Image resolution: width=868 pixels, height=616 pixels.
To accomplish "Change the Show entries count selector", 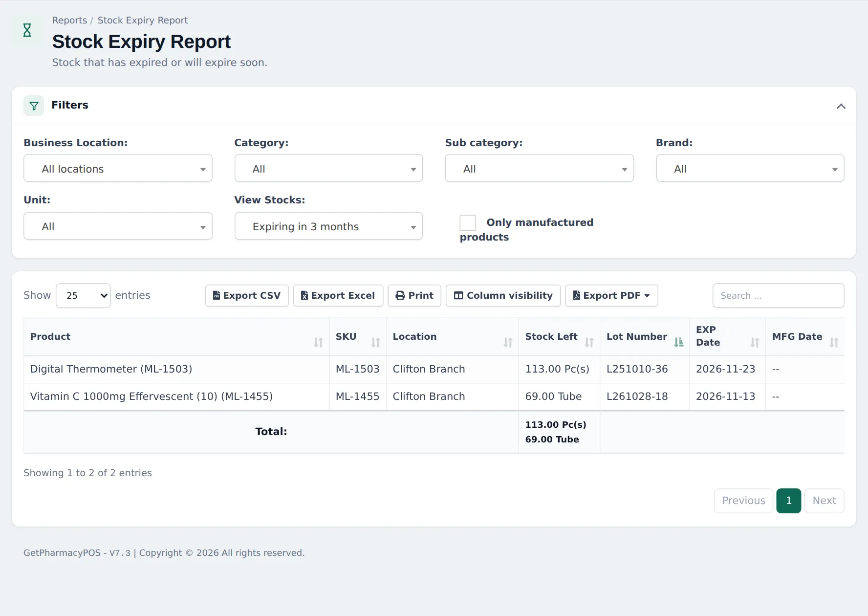I will click(83, 295).
